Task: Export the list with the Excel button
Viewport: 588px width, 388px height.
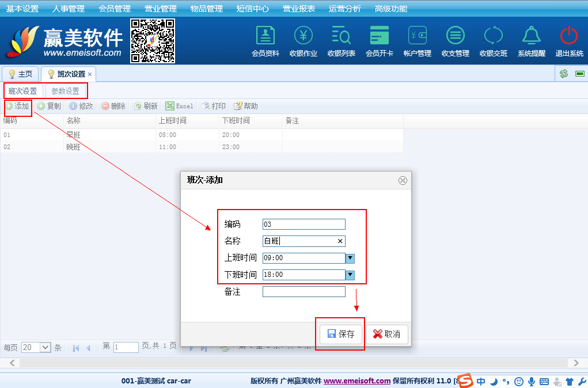Action: (180, 106)
